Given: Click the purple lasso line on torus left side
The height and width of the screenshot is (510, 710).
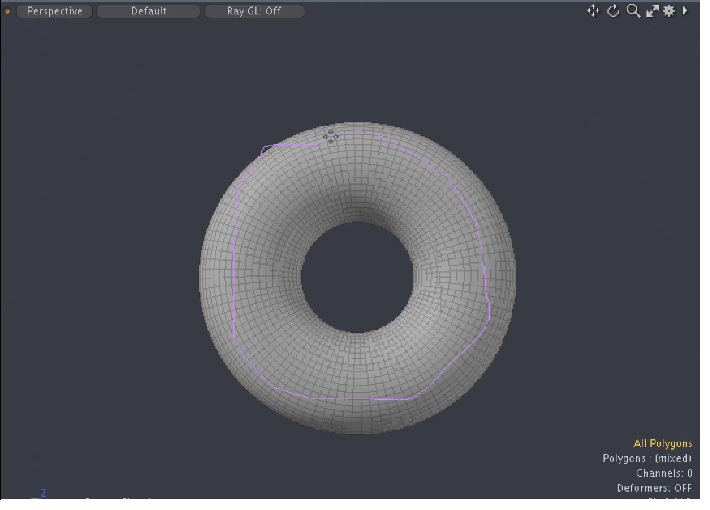Looking at the screenshot, I should (233, 270).
